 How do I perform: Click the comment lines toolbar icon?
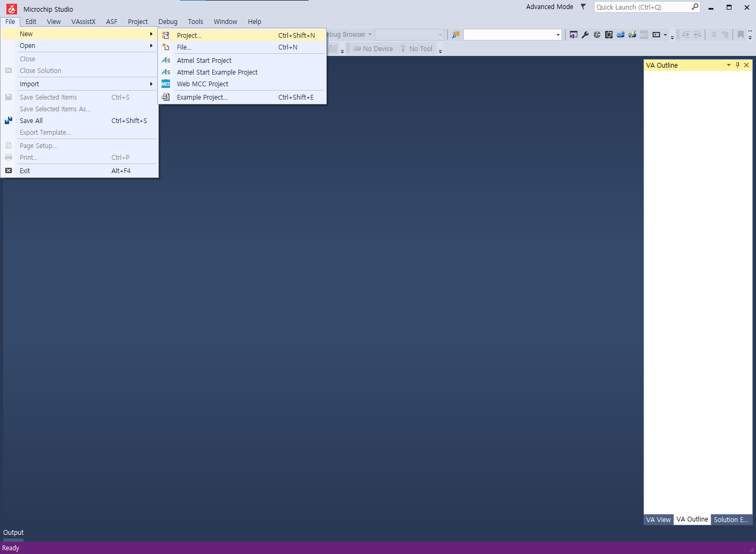pos(713,35)
